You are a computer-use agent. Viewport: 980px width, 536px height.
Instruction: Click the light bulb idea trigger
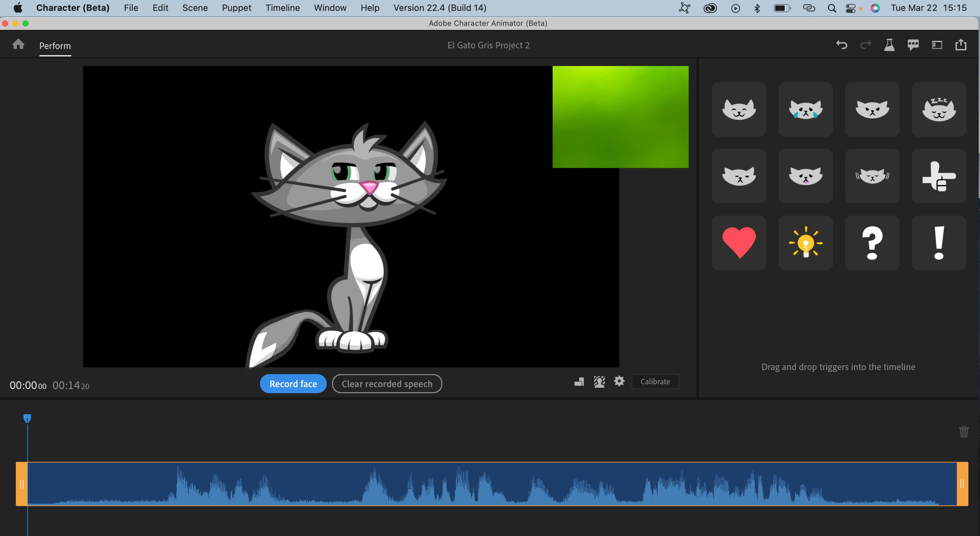pyautogui.click(x=805, y=243)
